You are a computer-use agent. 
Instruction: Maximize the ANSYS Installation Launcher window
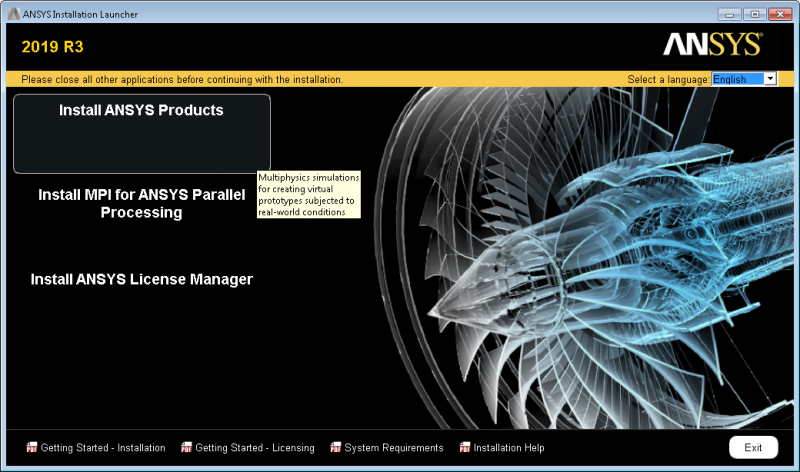tap(755, 14)
